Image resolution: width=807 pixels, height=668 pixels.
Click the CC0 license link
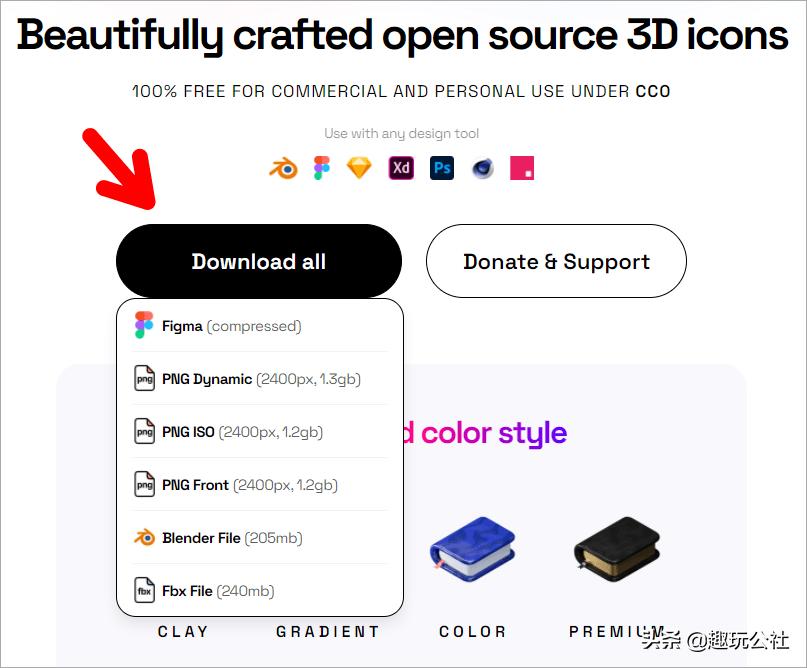653,92
